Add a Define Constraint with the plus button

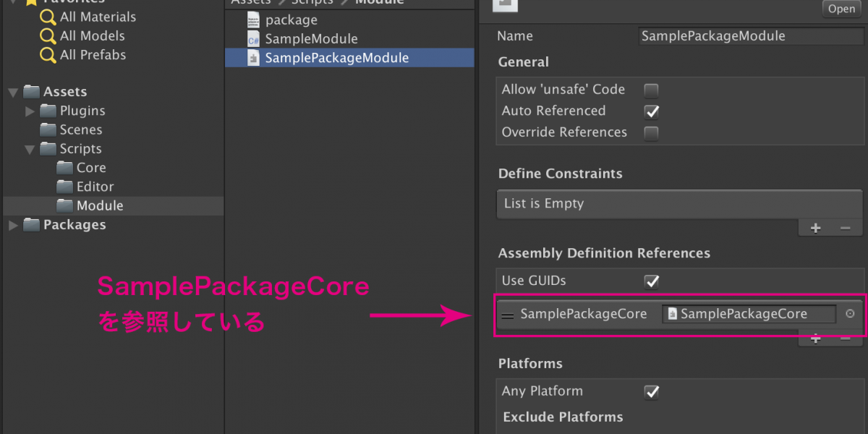click(816, 228)
